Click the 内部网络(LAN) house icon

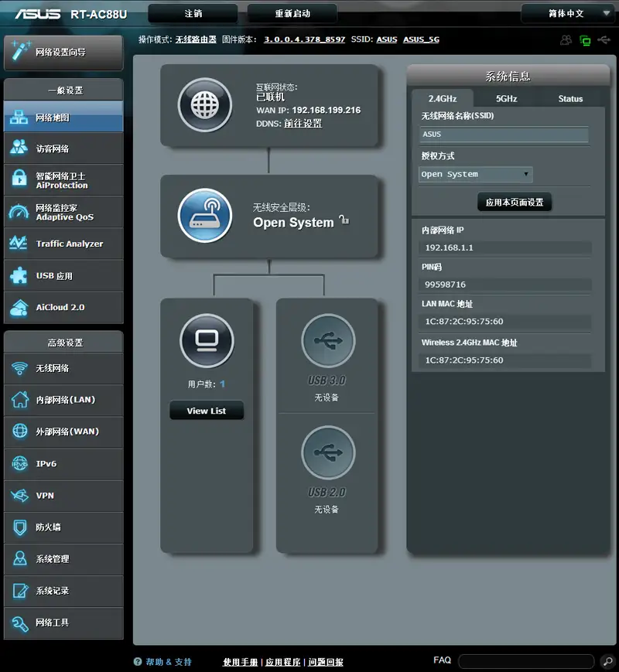pos(20,400)
